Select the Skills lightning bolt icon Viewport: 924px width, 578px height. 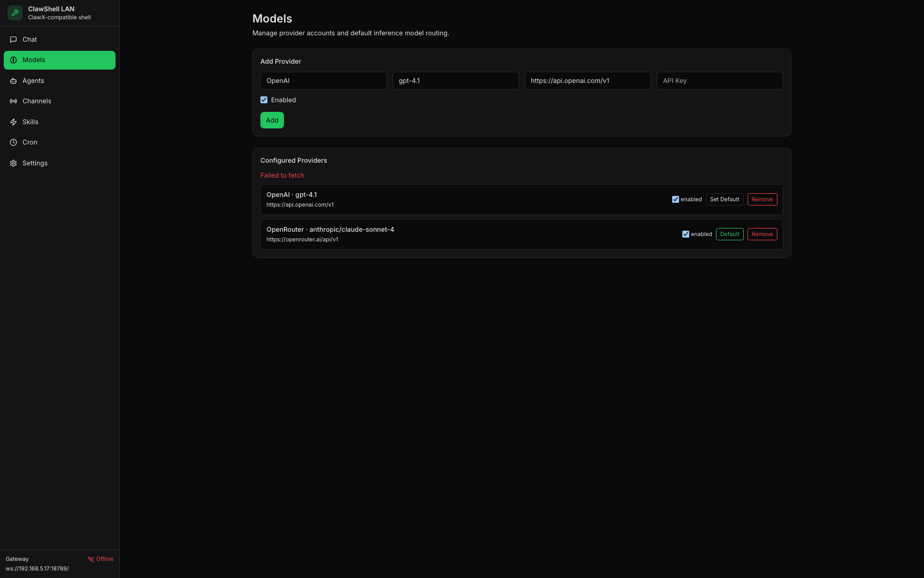(x=13, y=121)
